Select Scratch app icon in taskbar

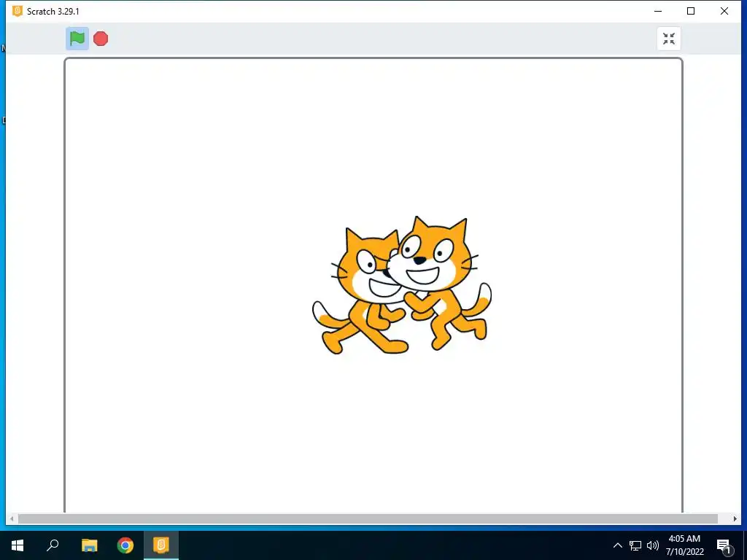click(161, 545)
